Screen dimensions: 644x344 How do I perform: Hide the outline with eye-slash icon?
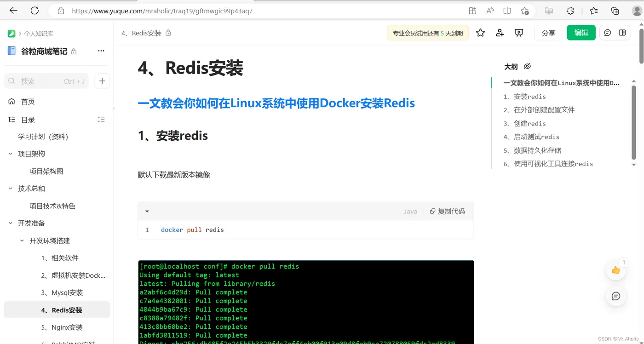click(527, 67)
